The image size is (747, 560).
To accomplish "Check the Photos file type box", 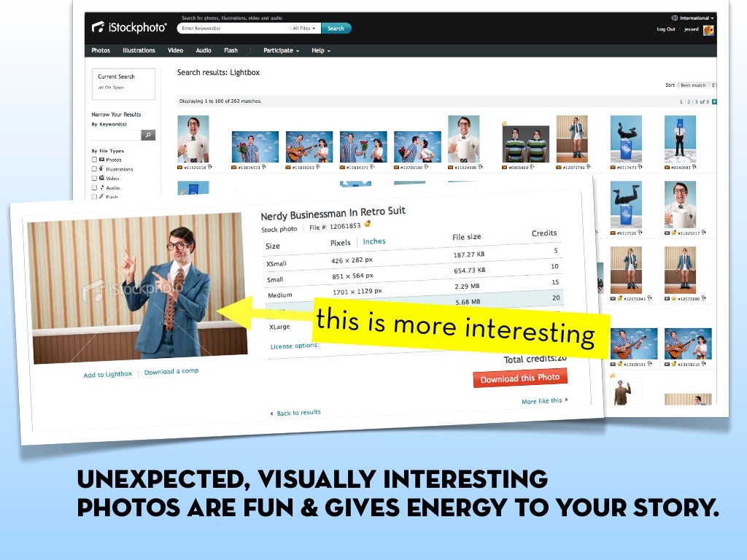I will pyautogui.click(x=94, y=160).
